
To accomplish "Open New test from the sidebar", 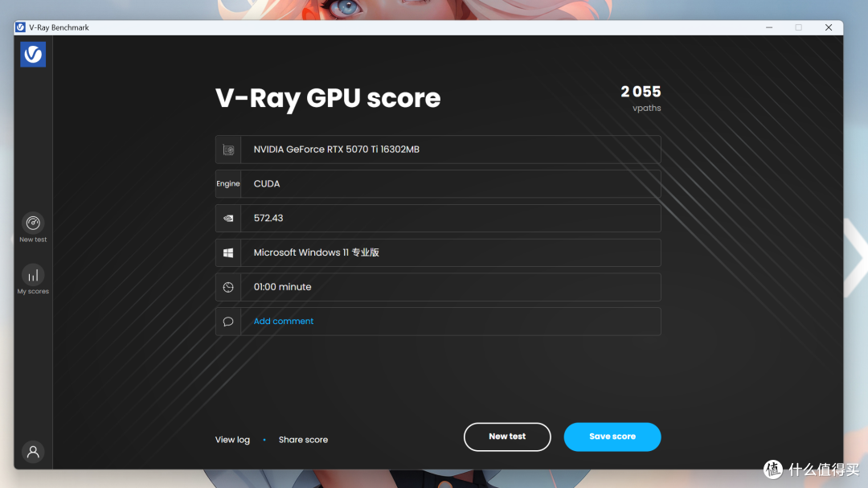I will tap(33, 228).
